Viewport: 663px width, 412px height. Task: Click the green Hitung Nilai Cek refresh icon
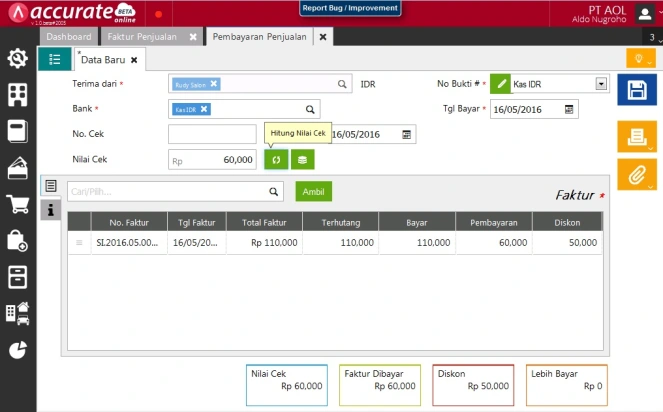point(275,159)
